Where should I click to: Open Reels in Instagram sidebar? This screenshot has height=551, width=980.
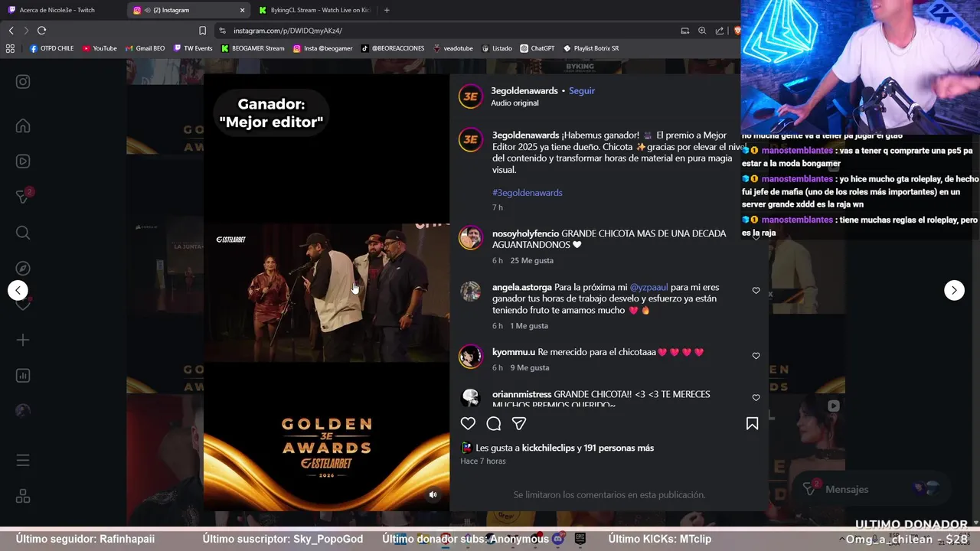point(23,161)
